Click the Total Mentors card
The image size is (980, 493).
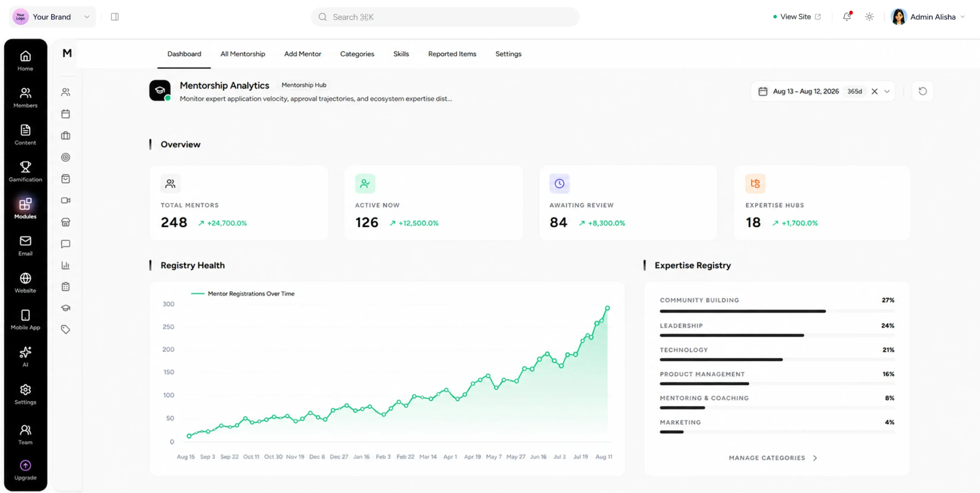[x=239, y=203]
